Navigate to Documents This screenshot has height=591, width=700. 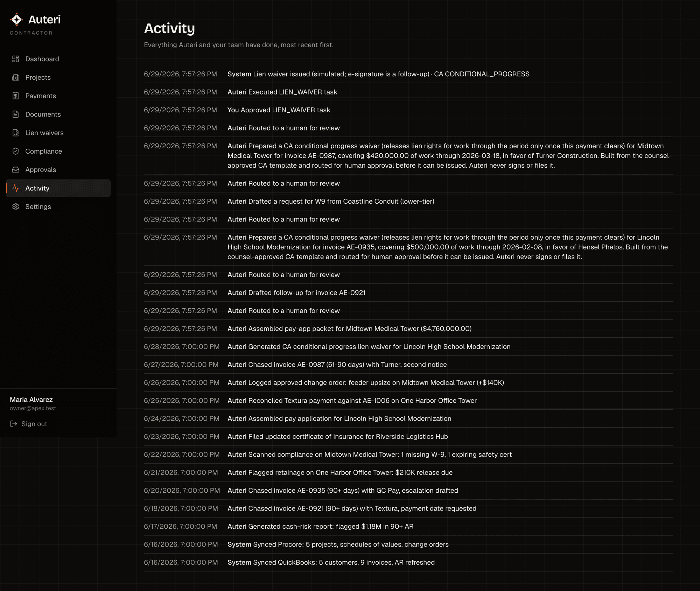coord(58,114)
